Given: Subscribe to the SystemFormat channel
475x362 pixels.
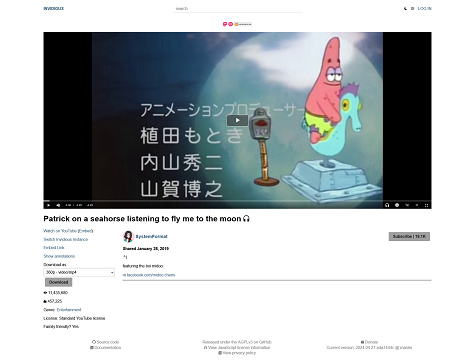Looking at the screenshot, I should (409, 237).
